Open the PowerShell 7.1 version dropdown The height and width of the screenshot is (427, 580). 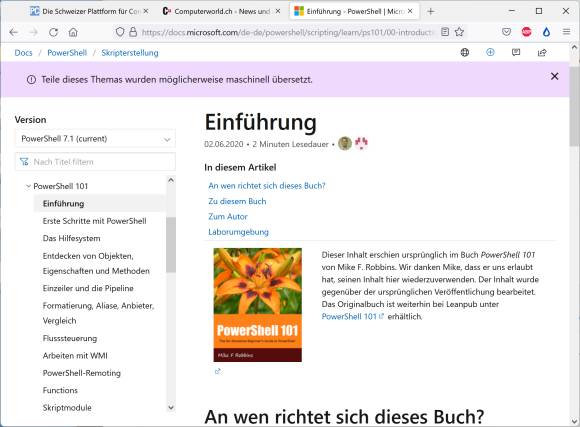[x=95, y=139]
